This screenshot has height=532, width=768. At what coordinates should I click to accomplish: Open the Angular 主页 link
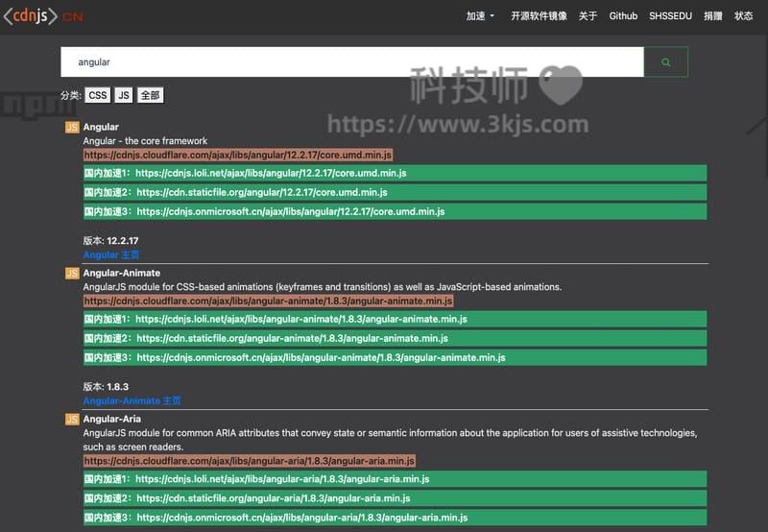pos(111,254)
